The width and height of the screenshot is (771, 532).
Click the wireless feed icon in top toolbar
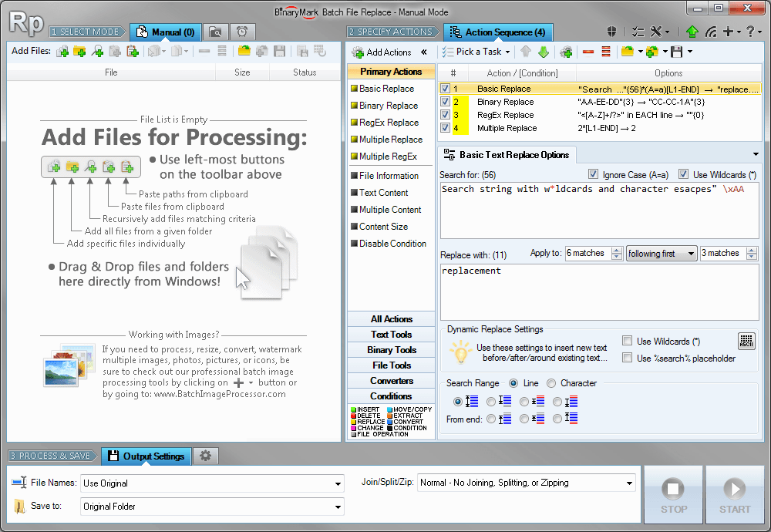coord(711,32)
